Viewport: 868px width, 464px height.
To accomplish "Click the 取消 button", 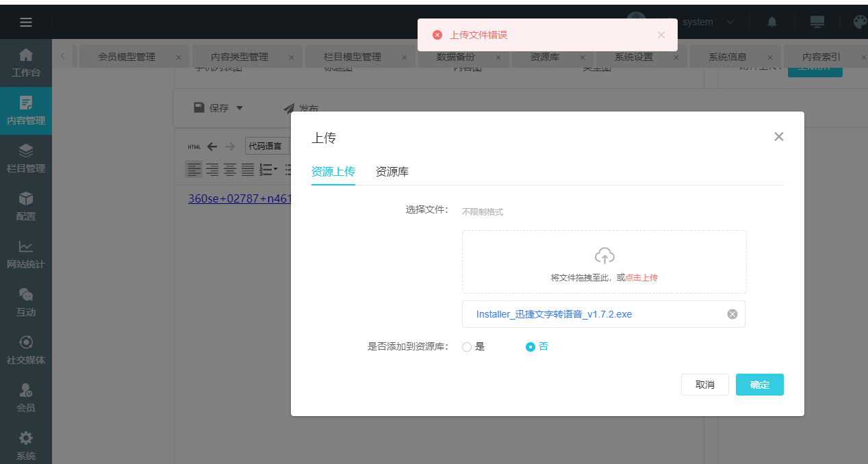I will (x=704, y=385).
